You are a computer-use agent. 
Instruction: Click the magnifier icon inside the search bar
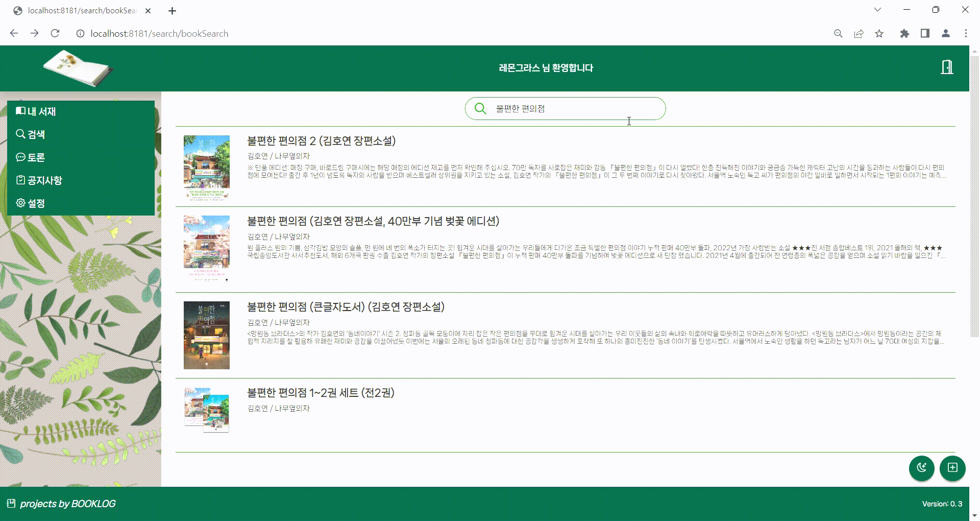tap(480, 108)
